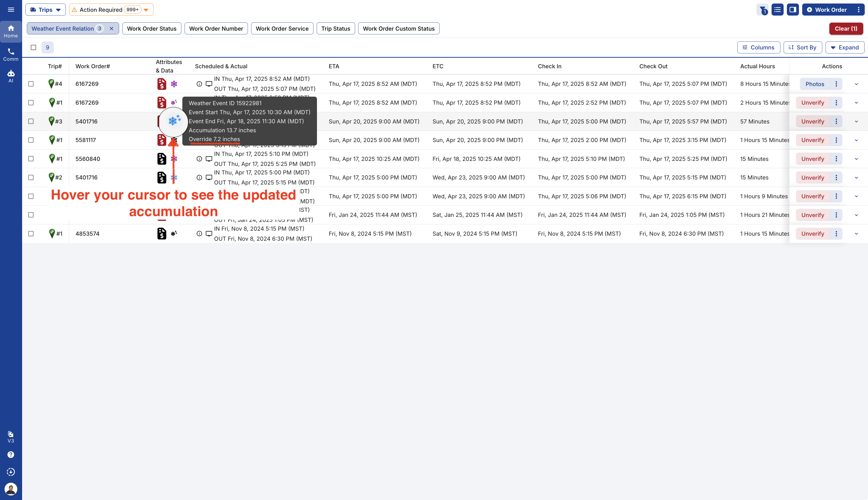Expand row chevron for work order 4853574

[x=856, y=234]
